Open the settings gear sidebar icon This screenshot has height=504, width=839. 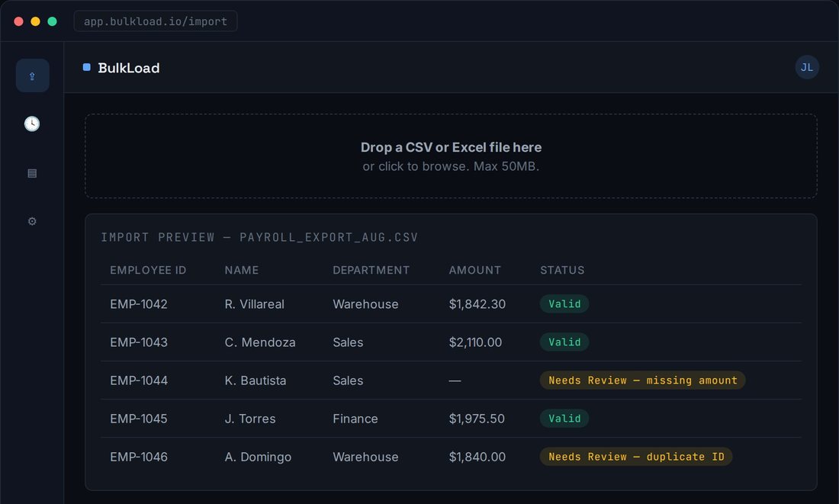coord(32,221)
